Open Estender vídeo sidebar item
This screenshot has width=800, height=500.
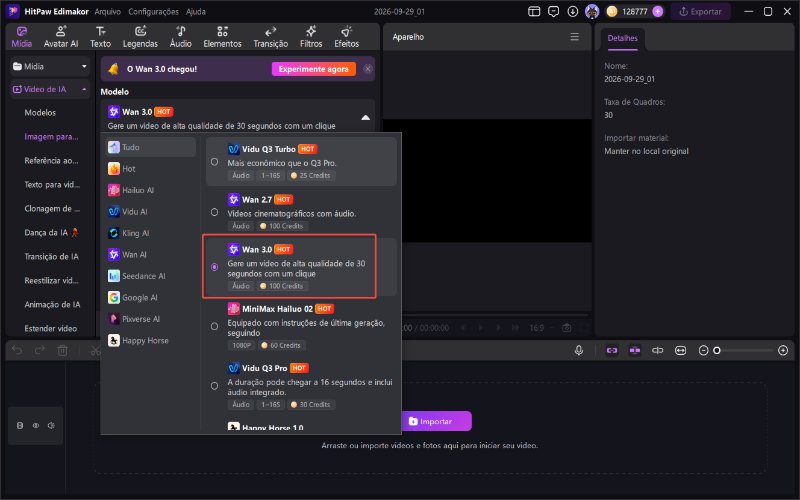51,329
